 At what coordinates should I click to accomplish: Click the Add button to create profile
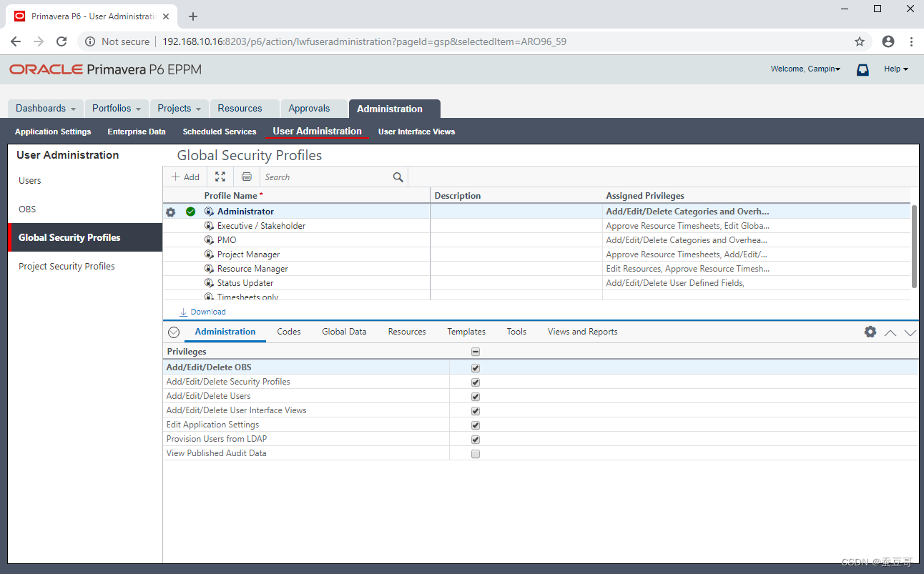click(186, 177)
